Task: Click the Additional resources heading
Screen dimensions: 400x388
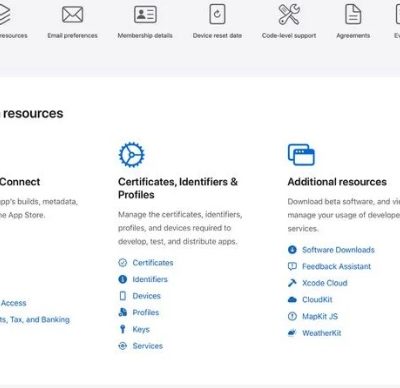Action: 337,182
